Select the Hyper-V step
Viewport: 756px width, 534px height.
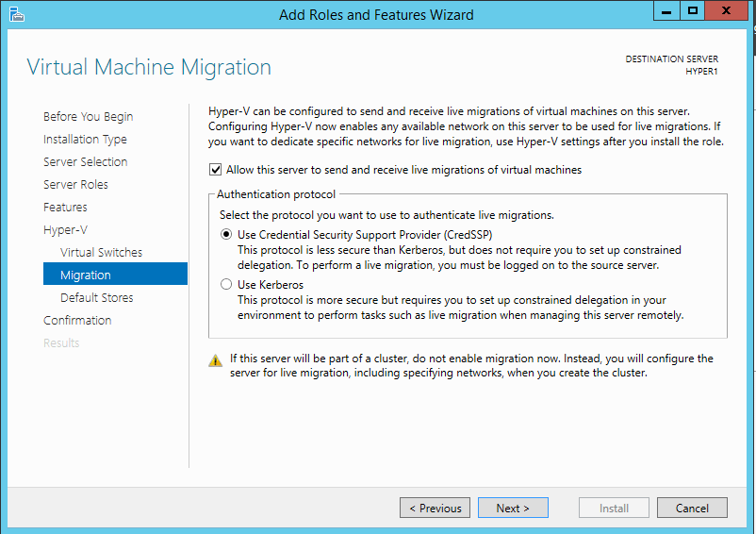coord(65,230)
